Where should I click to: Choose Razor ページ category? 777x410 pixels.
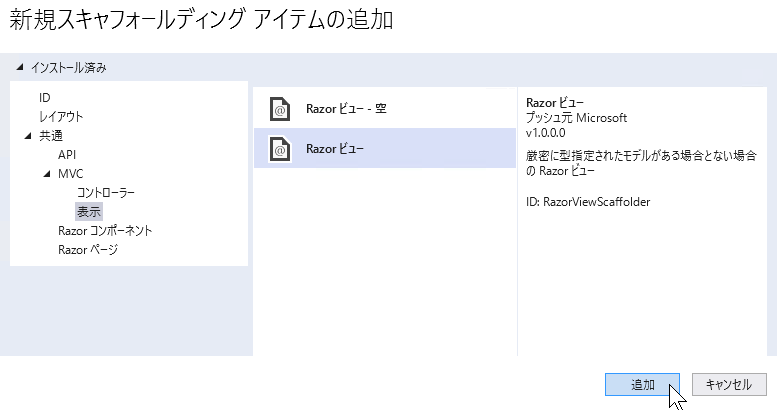88,249
